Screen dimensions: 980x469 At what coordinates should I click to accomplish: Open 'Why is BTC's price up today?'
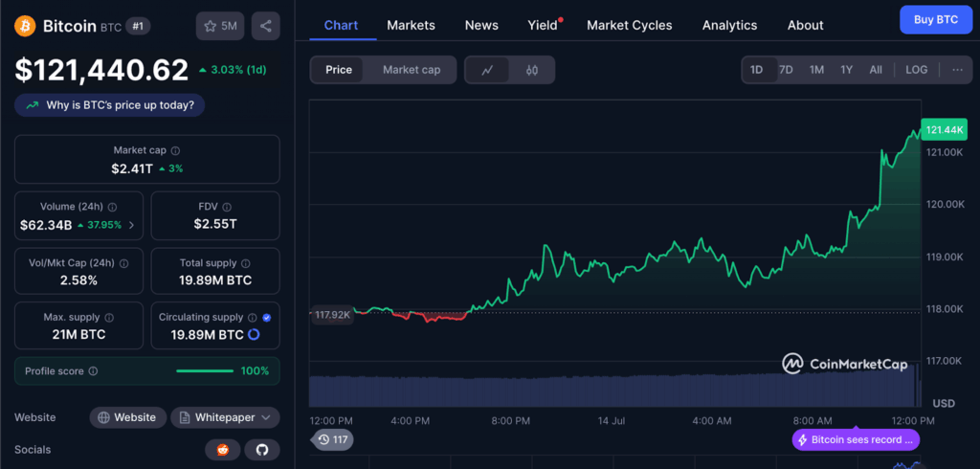109,105
